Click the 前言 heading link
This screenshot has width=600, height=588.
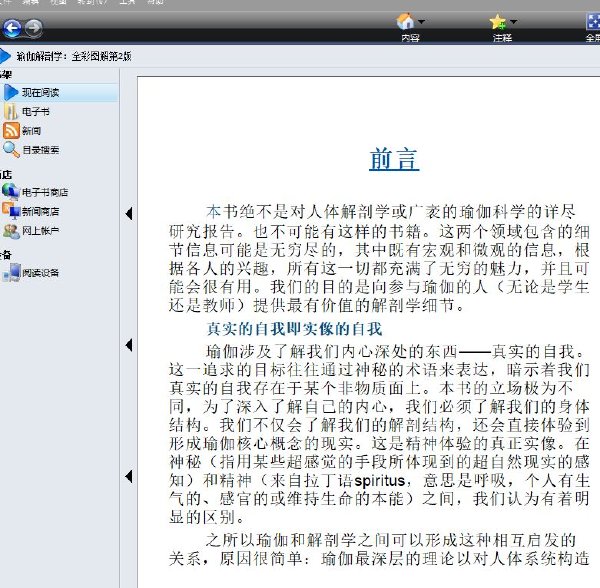[394, 159]
